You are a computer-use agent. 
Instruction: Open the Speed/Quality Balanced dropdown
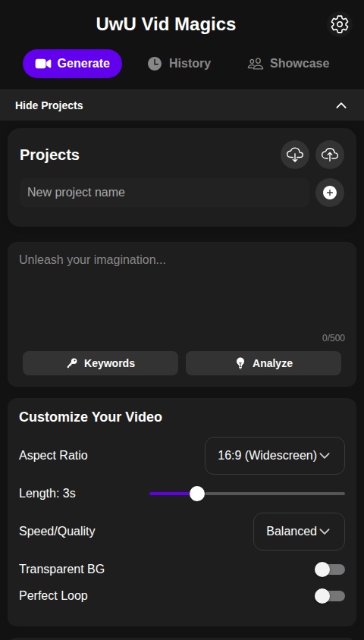pos(299,532)
